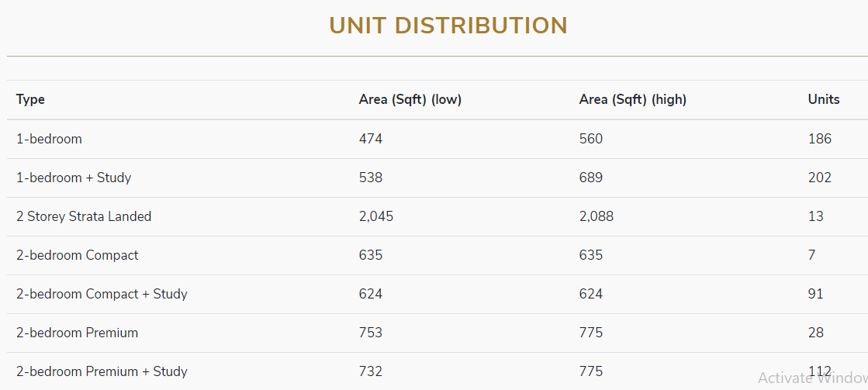
Task: Click the 91 units value
Action: [816, 294]
